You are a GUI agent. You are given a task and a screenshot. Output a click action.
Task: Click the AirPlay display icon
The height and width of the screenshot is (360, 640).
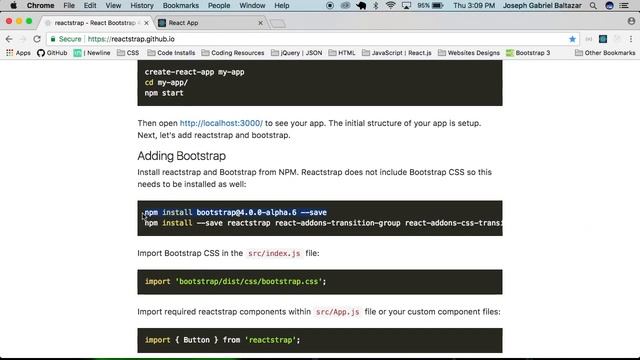coord(407,5)
